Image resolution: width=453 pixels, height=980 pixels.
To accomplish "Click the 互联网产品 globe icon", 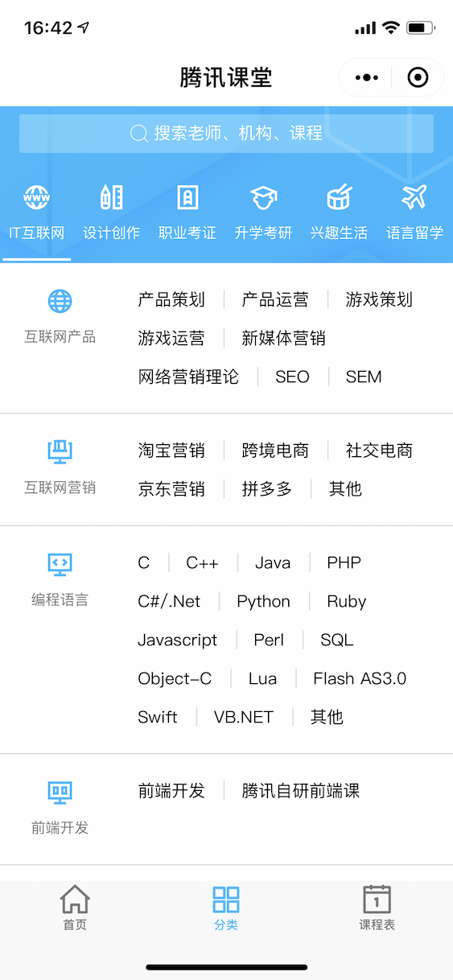I will pos(60,301).
